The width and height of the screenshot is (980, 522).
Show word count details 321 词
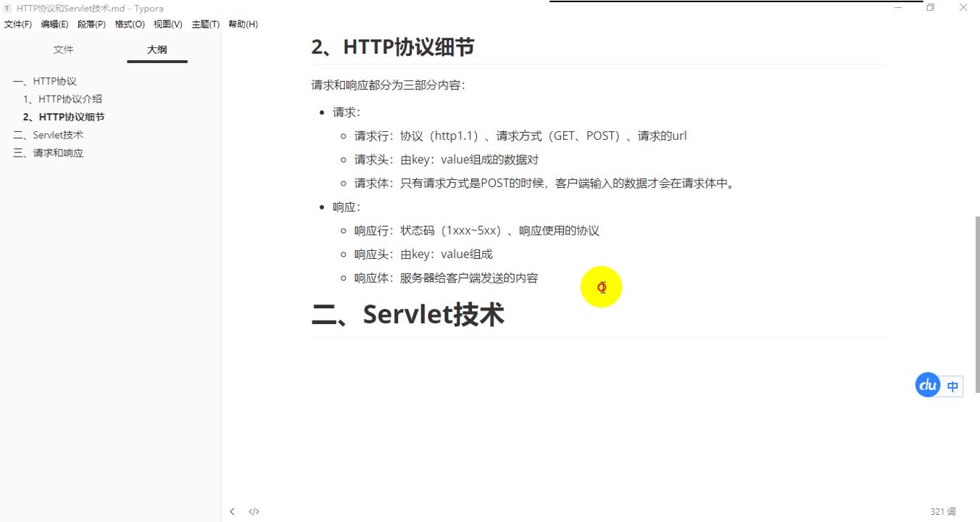[943, 511]
